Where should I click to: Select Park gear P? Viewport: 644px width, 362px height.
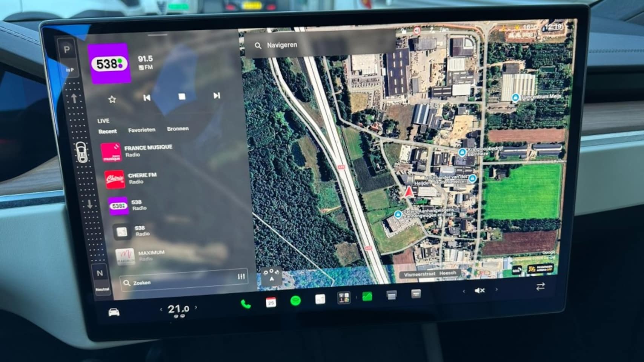[x=67, y=49]
